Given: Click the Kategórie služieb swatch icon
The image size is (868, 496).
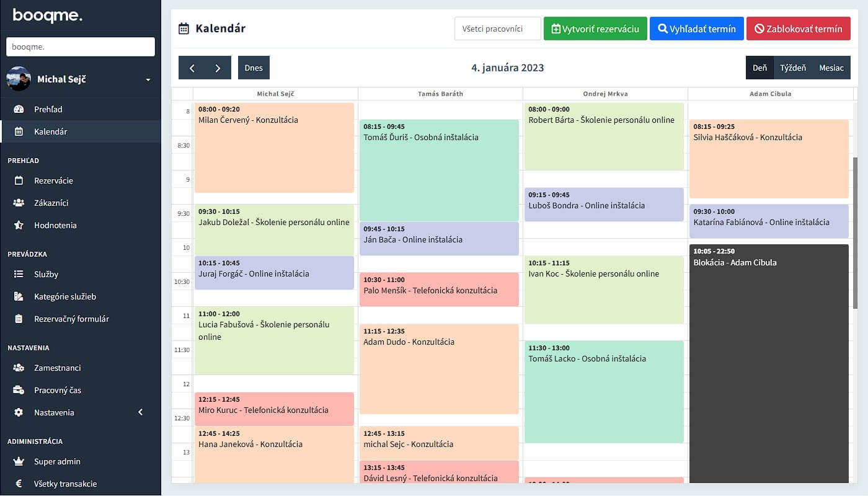Looking at the screenshot, I should pyautogui.click(x=19, y=296).
